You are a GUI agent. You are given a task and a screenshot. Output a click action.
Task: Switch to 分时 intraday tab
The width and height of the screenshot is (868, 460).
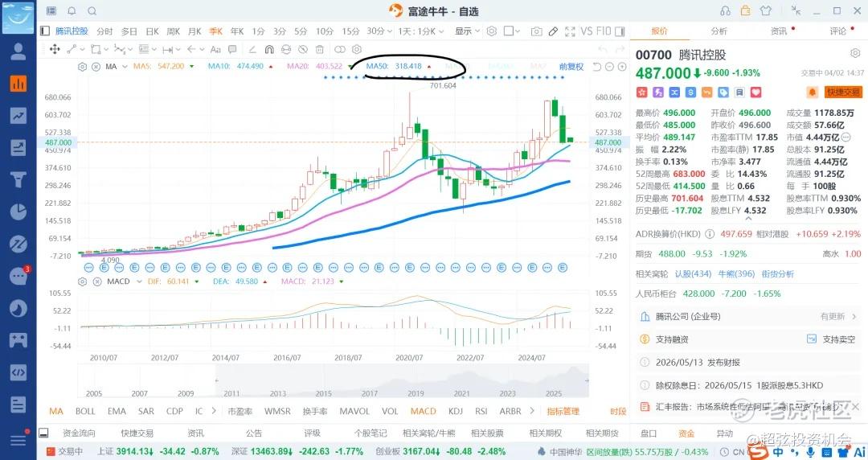pyautogui.click(x=104, y=31)
